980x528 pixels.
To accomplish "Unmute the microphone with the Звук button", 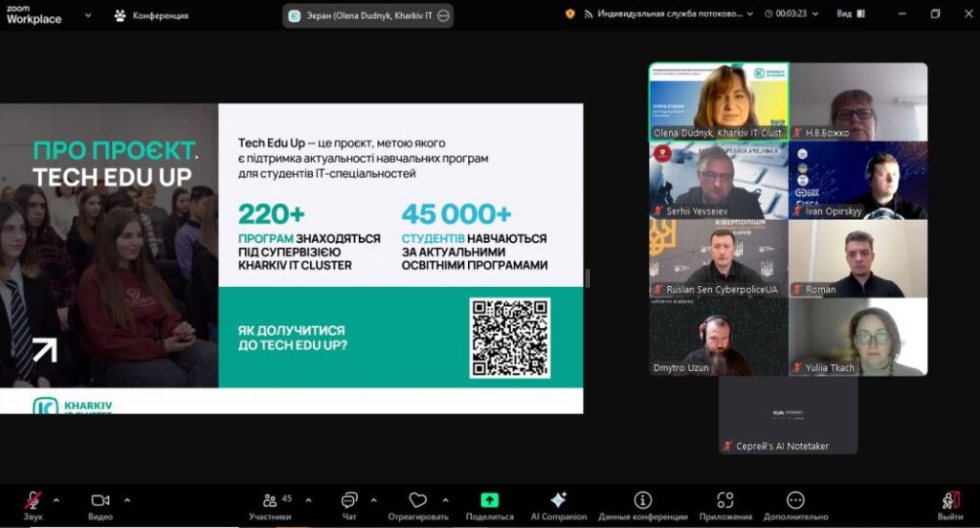I will [33, 505].
